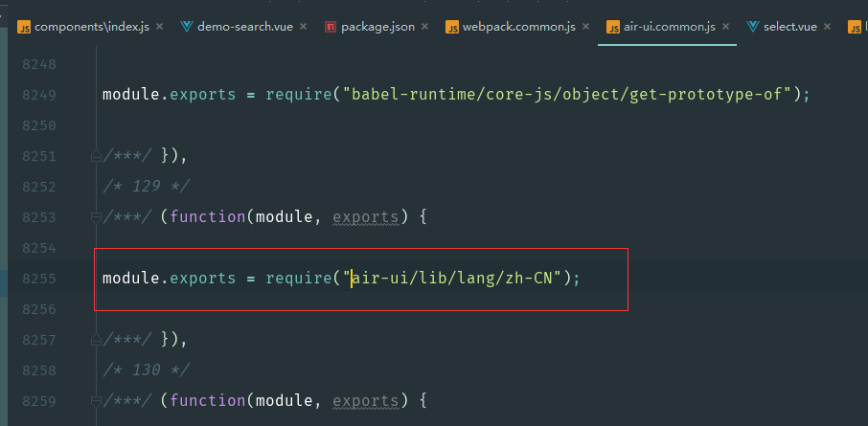
Task: Open the demo-search.vue tab
Action: pyautogui.click(x=244, y=27)
